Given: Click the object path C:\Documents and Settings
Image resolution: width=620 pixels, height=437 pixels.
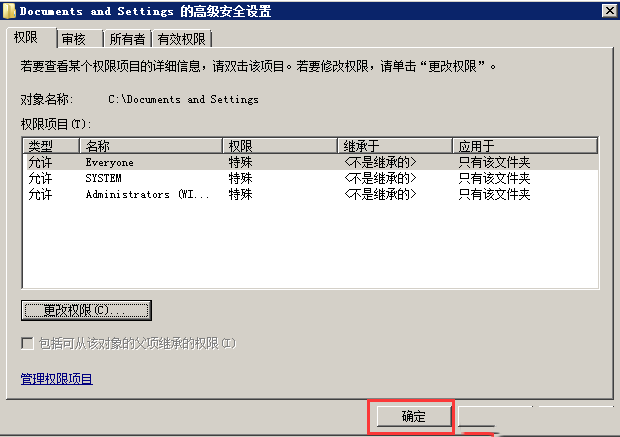Looking at the screenshot, I should [183, 99].
